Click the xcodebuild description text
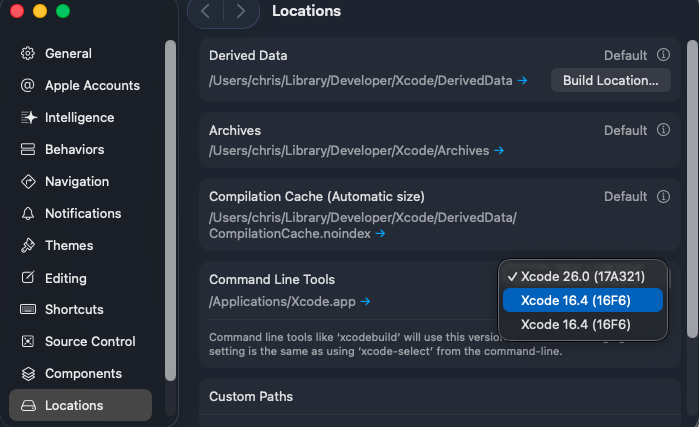The height and width of the screenshot is (427, 699). pyautogui.click(x=386, y=344)
